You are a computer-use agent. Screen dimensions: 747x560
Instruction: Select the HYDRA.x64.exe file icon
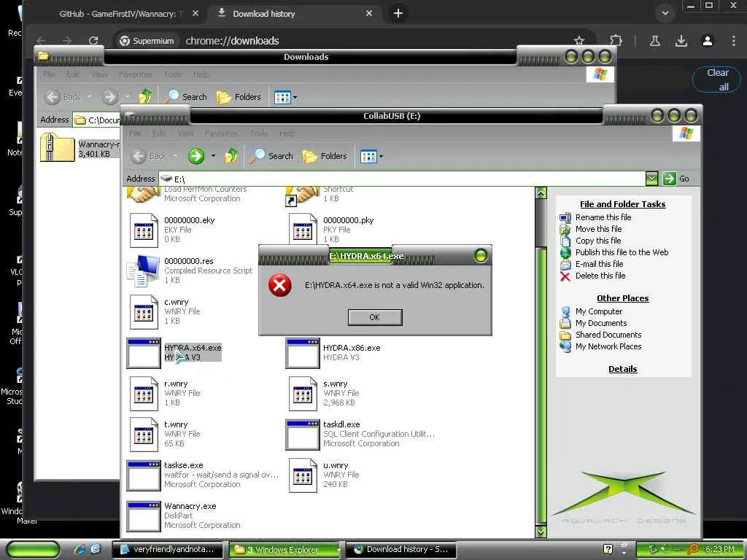coord(144,354)
